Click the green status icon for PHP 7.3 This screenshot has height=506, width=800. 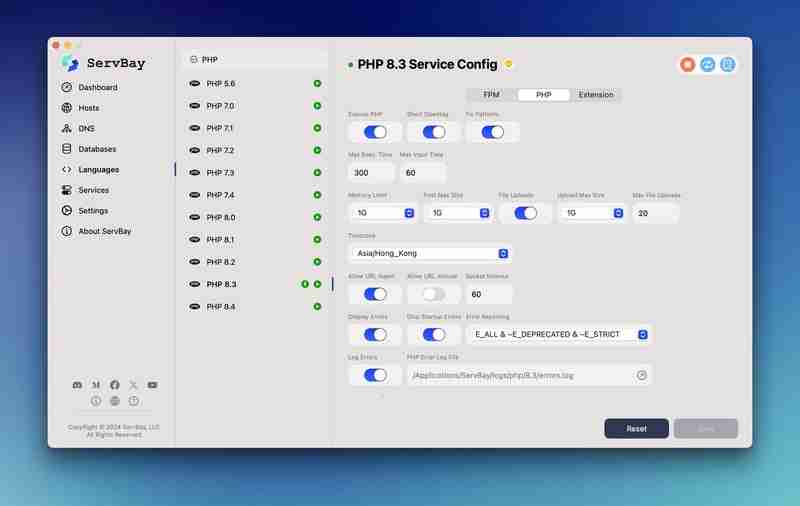pyautogui.click(x=317, y=172)
